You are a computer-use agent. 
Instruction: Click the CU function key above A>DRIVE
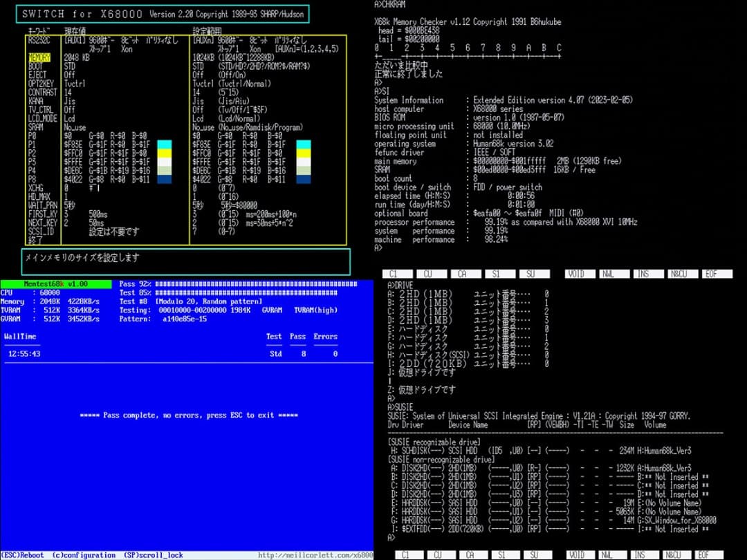[432, 274]
